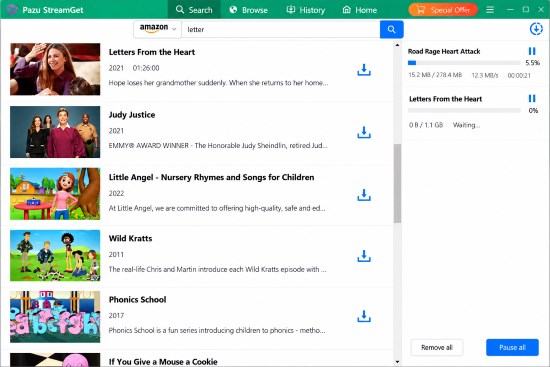Viewport: 550px width, 367px height.
Task: Click the Remove all button
Action: (x=437, y=347)
